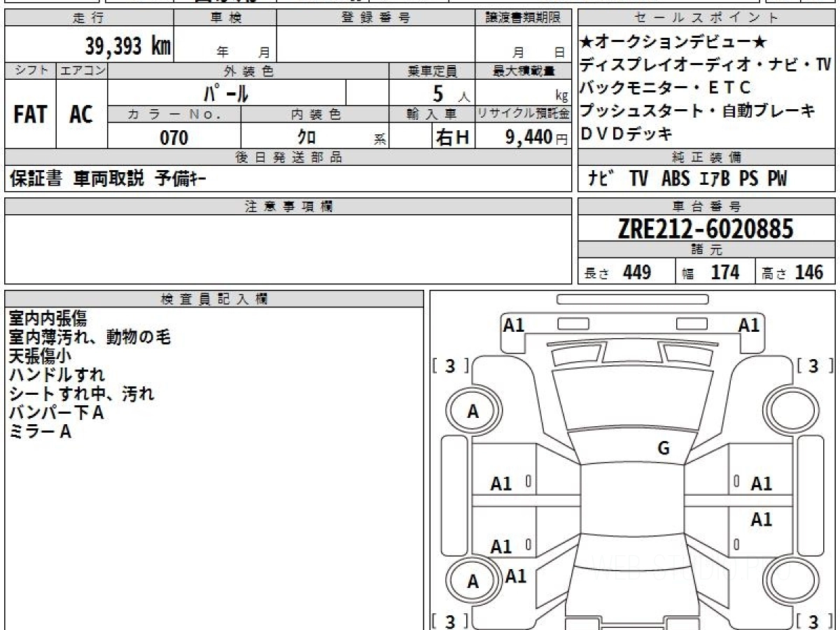The width and height of the screenshot is (840, 630).
Task: Click the 車検 header cell
Action: pos(225,18)
